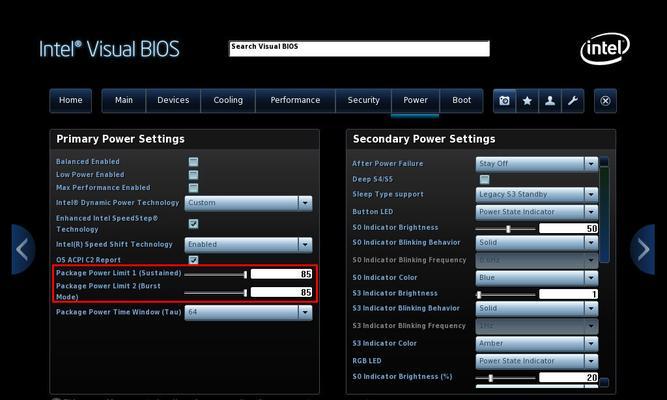This screenshot has height=400, width=667.
Task: Click the Search Visual BIOS field
Action: [359, 49]
